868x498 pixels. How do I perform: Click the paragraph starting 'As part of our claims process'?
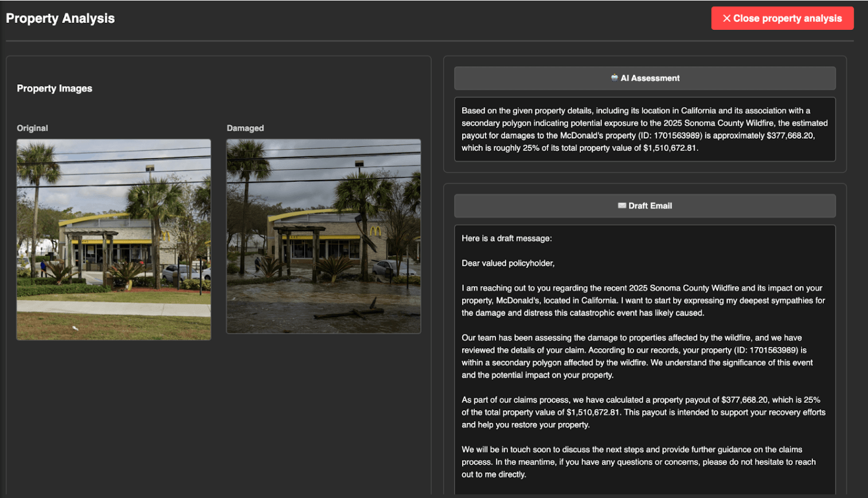coord(643,413)
